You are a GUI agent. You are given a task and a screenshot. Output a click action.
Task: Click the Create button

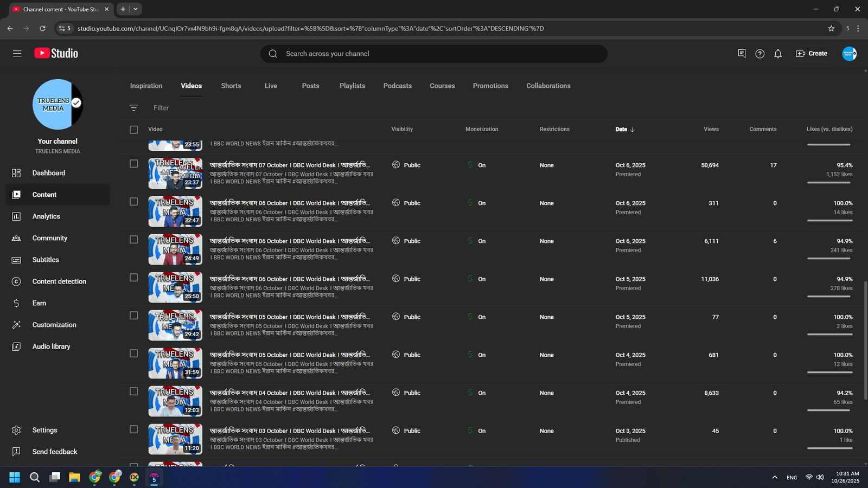[x=812, y=54]
